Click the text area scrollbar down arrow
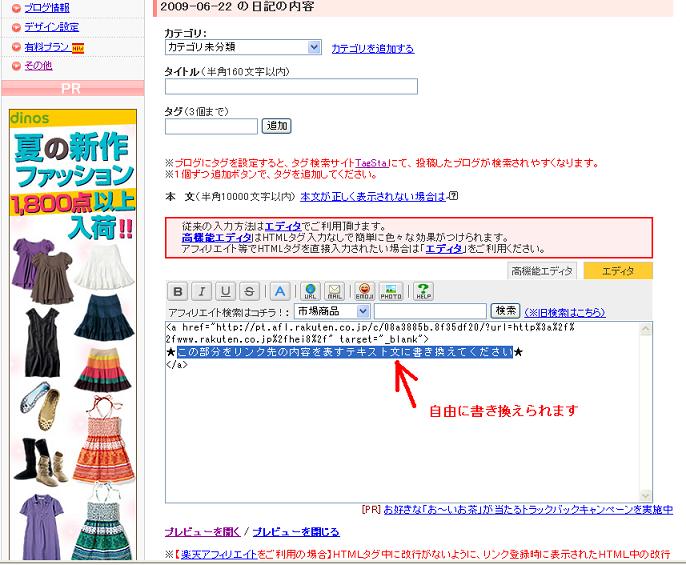Viewport: 686px width, 565px height. (x=646, y=496)
